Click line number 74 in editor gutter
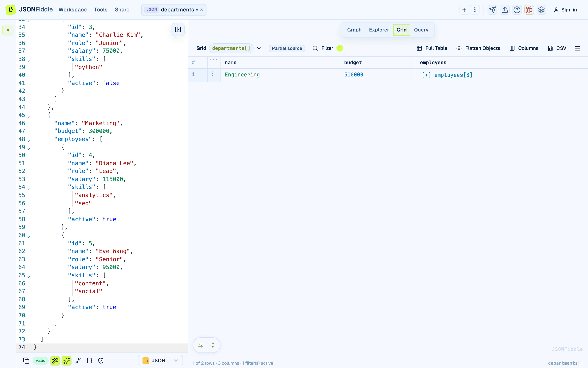Viewport: 588px width, 368px height. [22, 347]
